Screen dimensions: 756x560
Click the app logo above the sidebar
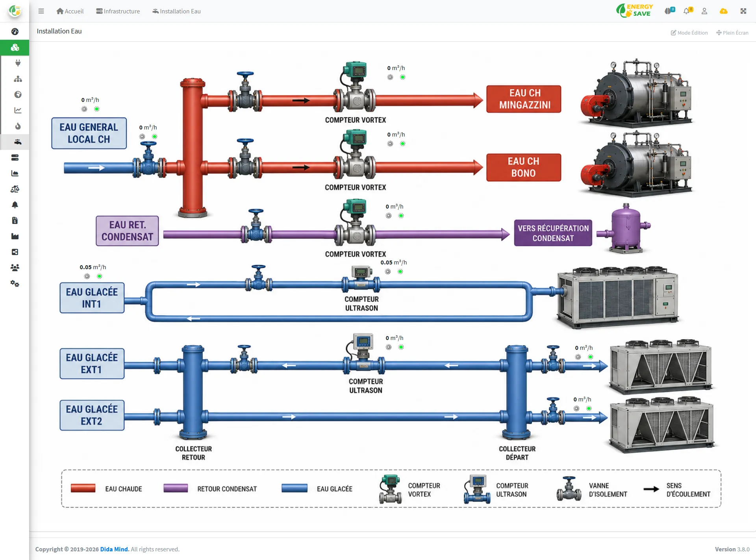(x=15, y=11)
